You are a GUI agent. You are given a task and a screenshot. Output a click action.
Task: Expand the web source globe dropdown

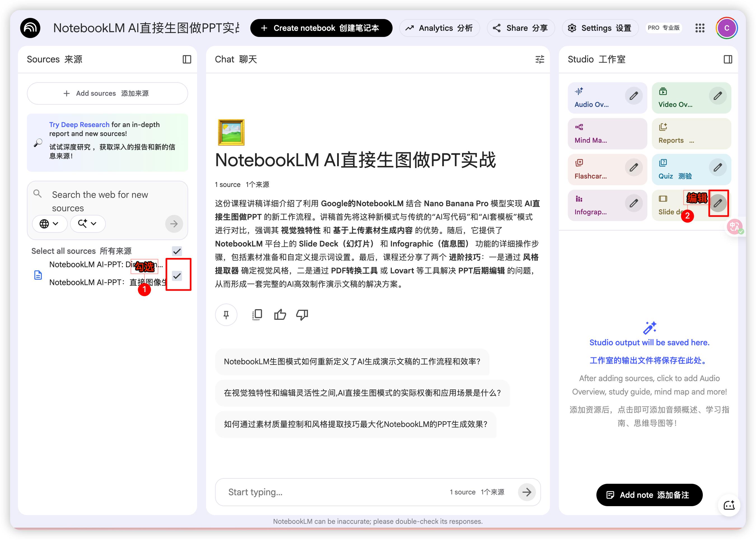pyautogui.click(x=49, y=224)
